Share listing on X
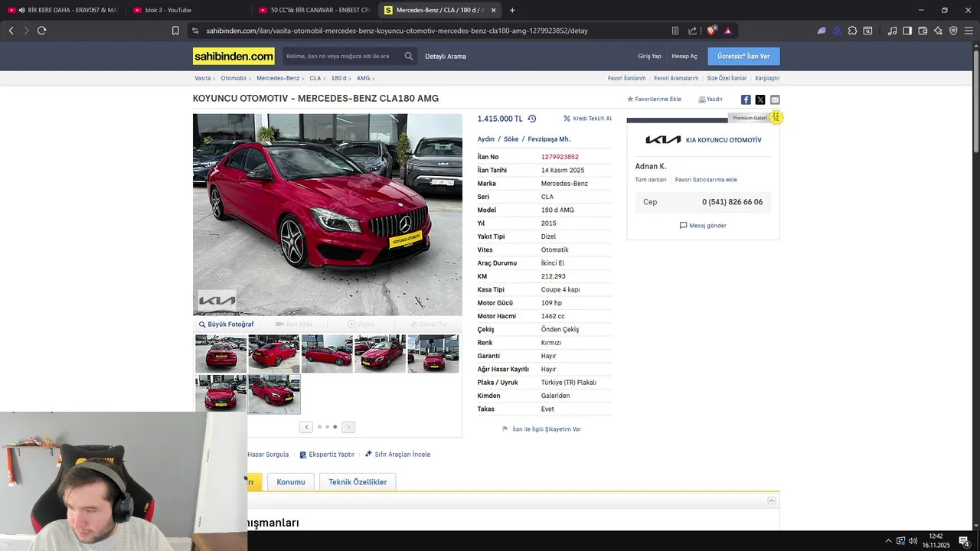The height and width of the screenshot is (551, 980). coord(760,99)
